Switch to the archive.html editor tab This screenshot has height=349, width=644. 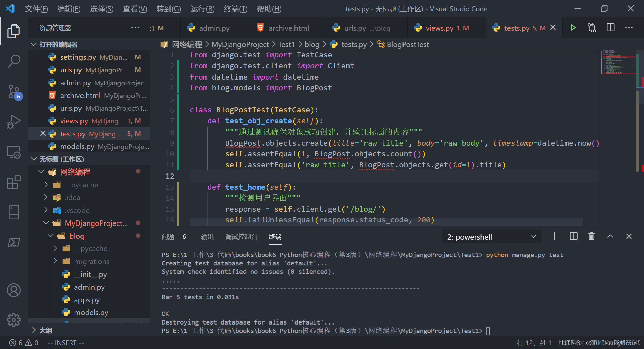pos(288,28)
